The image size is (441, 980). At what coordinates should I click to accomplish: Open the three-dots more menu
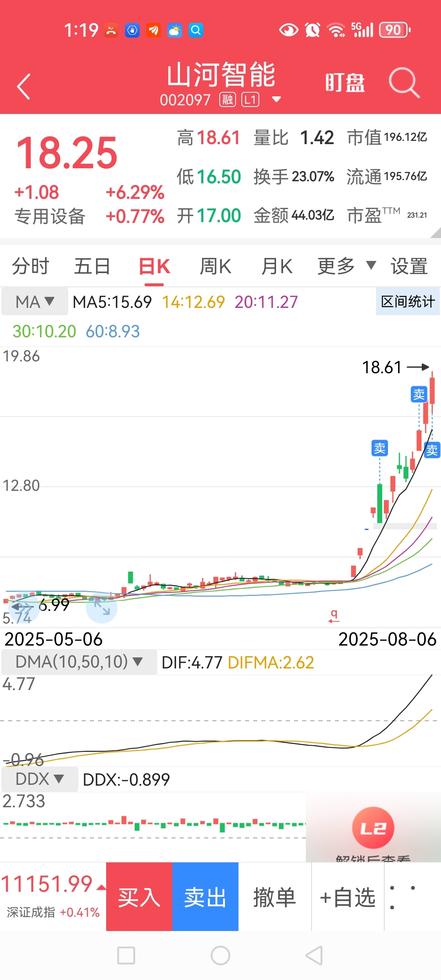click(402, 897)
